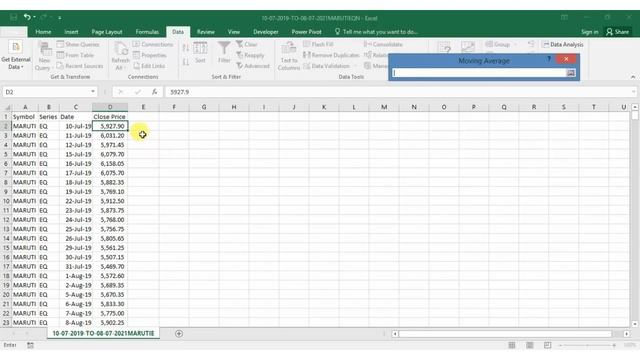Open the New Query tool
The image size is (640, 360).
pyautogui.click(x=44, y=56)
